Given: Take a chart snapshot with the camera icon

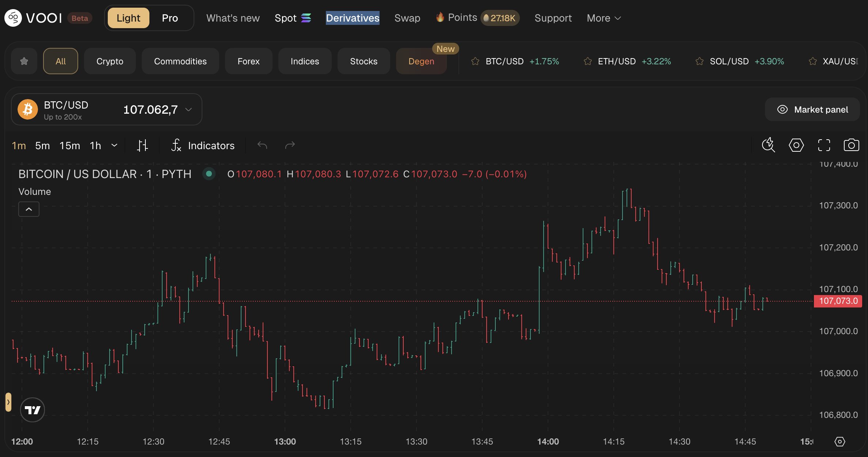Looking at the screenshot, I should tap(851, 145).
